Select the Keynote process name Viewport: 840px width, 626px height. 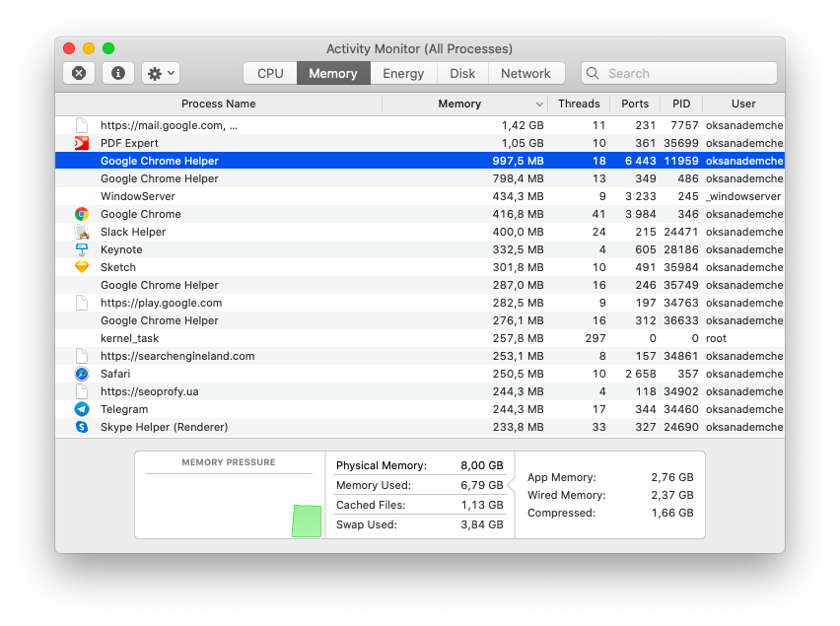click(x=121, y=249)
